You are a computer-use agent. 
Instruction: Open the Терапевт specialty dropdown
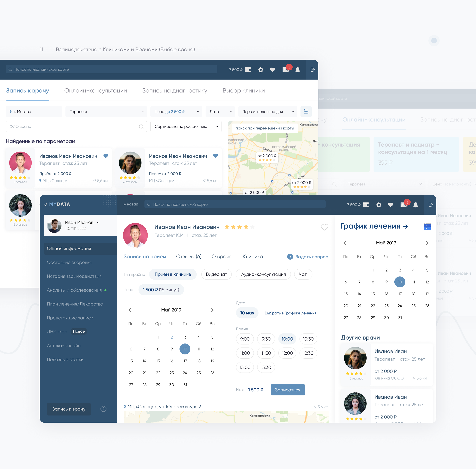pos(106,112)
